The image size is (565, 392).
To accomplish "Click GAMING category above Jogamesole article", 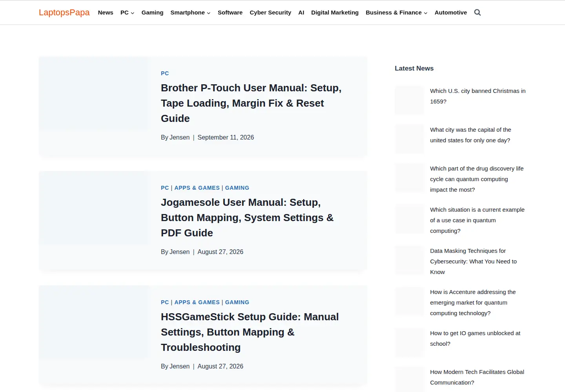I will click(237, 188).
